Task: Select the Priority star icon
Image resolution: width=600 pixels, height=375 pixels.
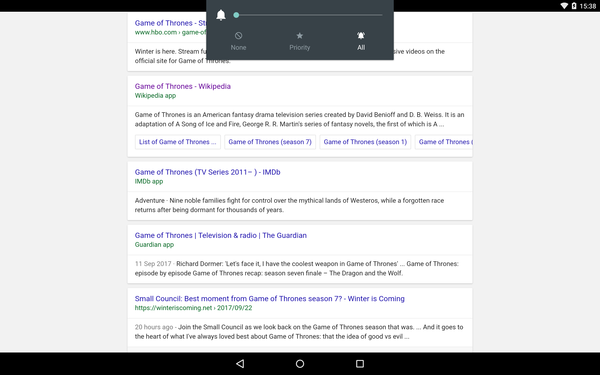Action: pyautogui.click(x=300, y=36)
